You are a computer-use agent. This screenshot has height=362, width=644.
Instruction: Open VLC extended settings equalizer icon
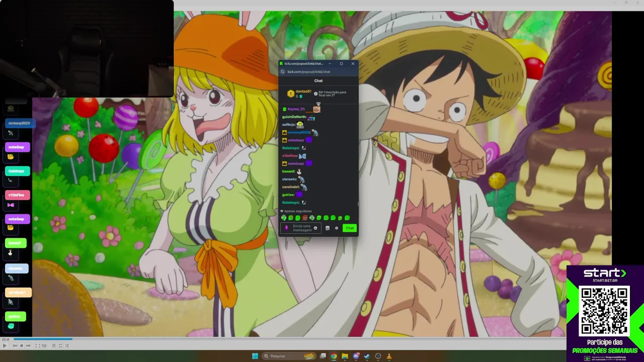tap(44, 345)
